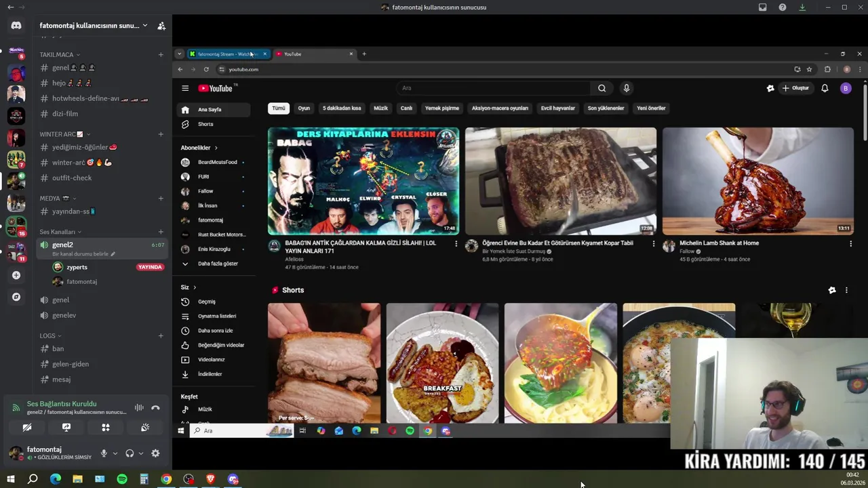
Task: Open YouTube hamburger guide menu
Action: (x=185, y=88)
